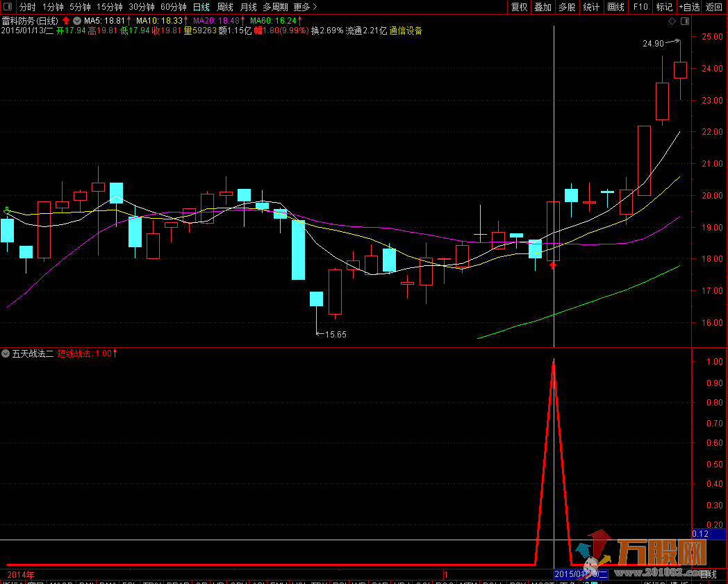The image size is (728, 584).
Task: Open the 画线 drawing tools
Action: [x=615, y=7]
